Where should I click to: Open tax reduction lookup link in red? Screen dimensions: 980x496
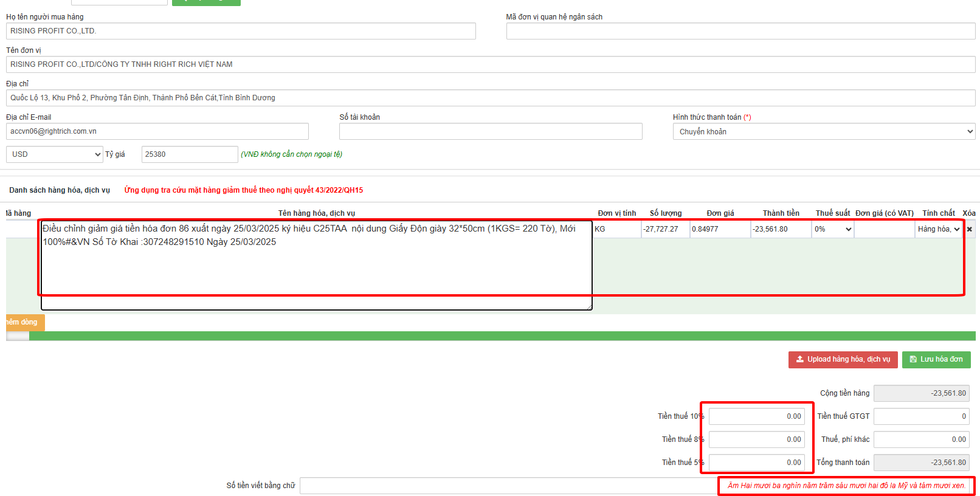click(243, 190)
